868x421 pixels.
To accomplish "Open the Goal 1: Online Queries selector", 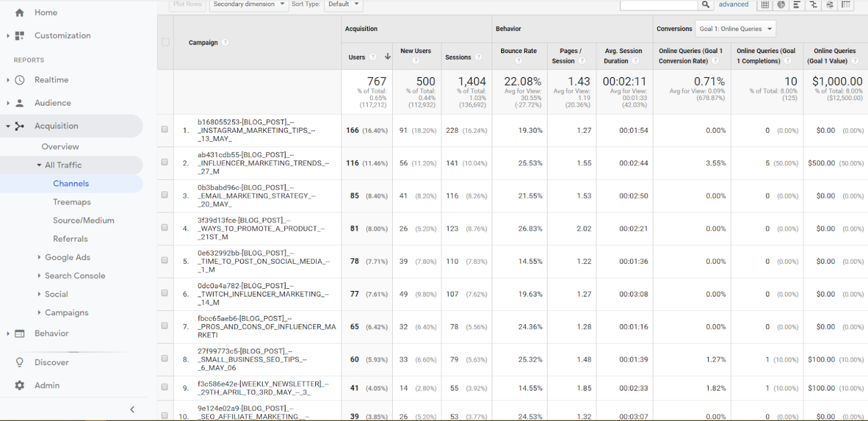I will (x=735, y=28).
